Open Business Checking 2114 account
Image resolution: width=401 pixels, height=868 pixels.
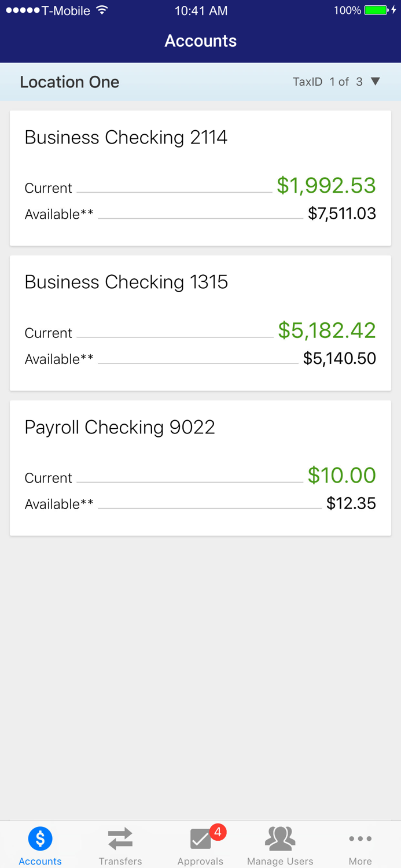pyautogui.click(x=200, y=176)
